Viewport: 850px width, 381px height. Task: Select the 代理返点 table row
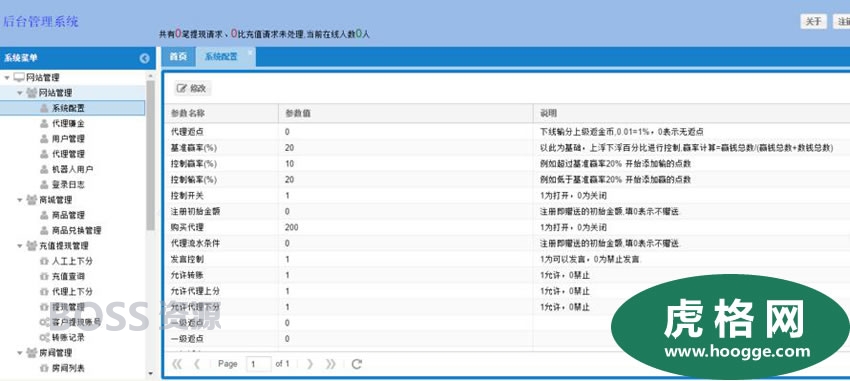[x=507, y=132]
